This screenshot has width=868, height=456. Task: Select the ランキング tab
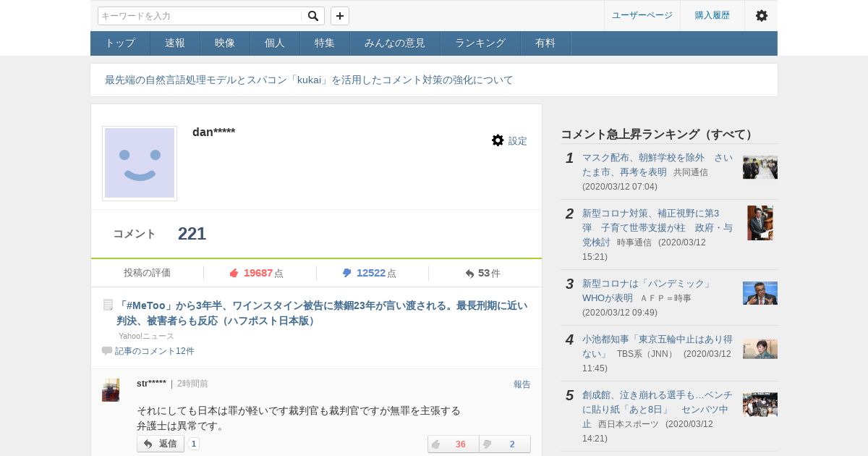tap(480, 43)
